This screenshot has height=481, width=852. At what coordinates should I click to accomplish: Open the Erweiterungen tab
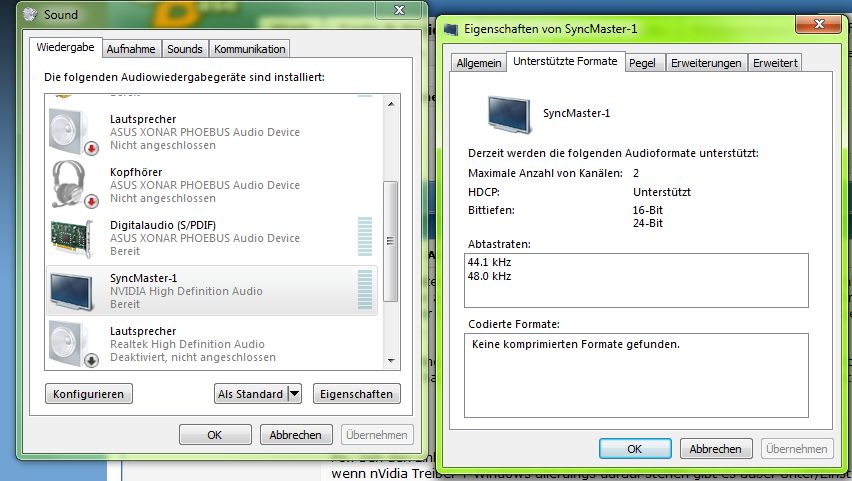(x=706, y=63)
